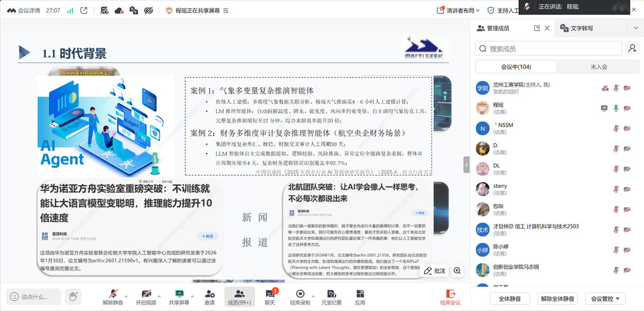Click the magnifier zoom-in icon on slide
Image resolution: width=644 pixels, height=311 pixels.
pos(457,271)
